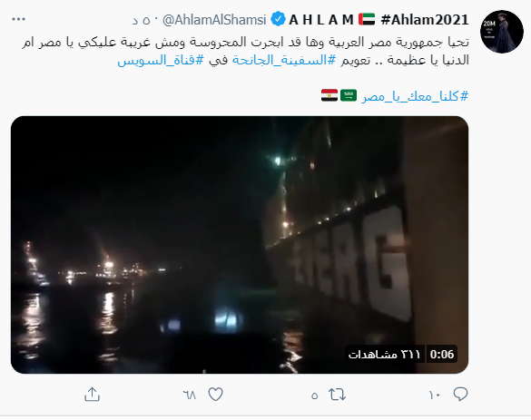Click the reply count number
This screenshot has width=531, height=420.
[x=435, y=395]
